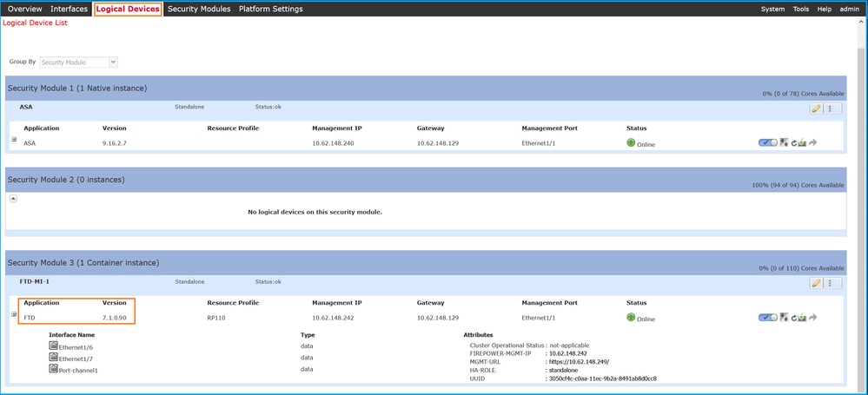Click the RP110 resource profile value
Screen dimensions: 868x395
click(216, 318)
